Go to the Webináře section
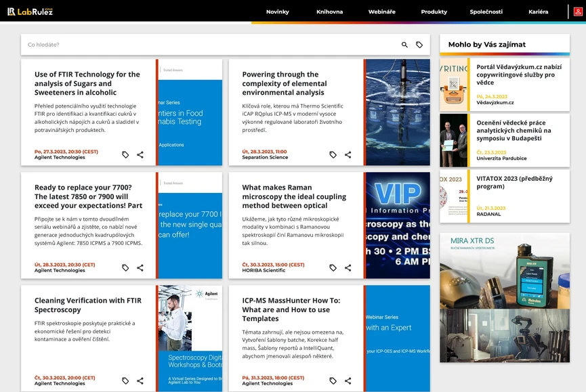This screenshot has width=586, height=392. (x=381, y=12)
